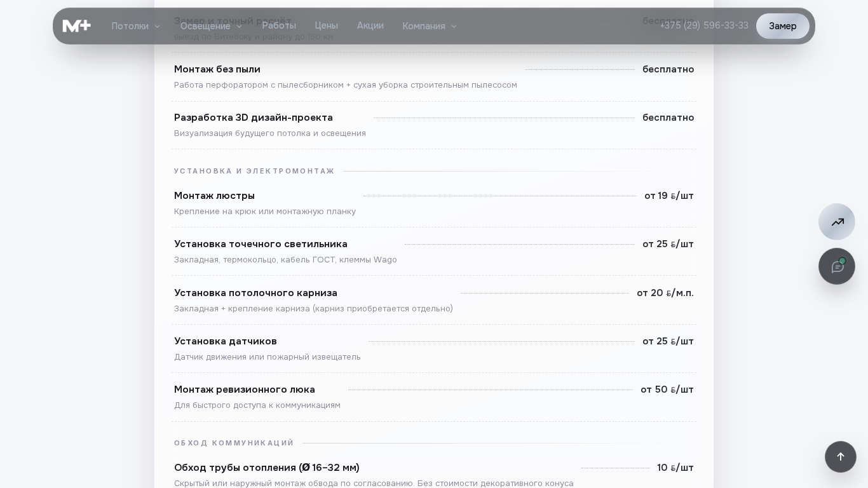Image resolution: width=868 pixels, height=488 pixels.
Task: Go to the Цены page
Action: 327,25
